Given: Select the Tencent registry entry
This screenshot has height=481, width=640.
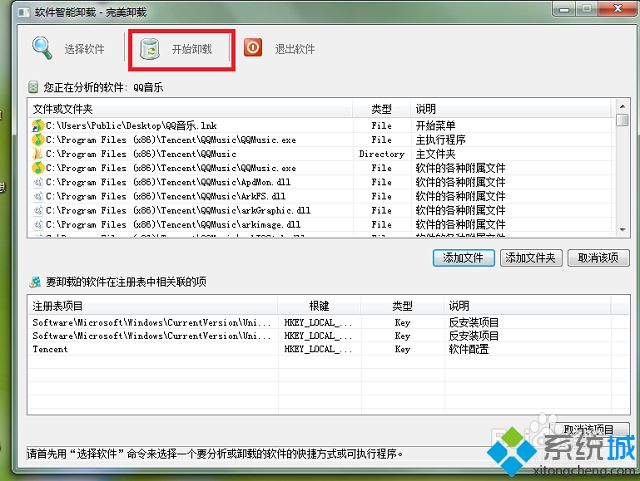Looking at the screenshot, I should pos(50,349).
